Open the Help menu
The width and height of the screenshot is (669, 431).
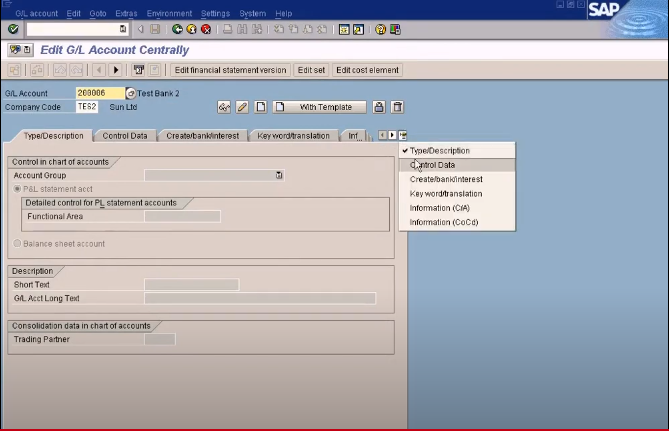[x=283, y=13]
